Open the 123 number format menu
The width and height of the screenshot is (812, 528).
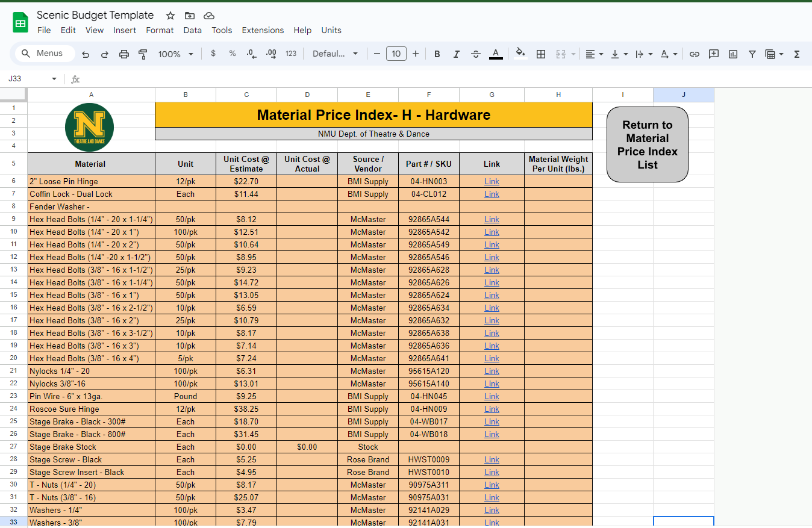point(291,54)
